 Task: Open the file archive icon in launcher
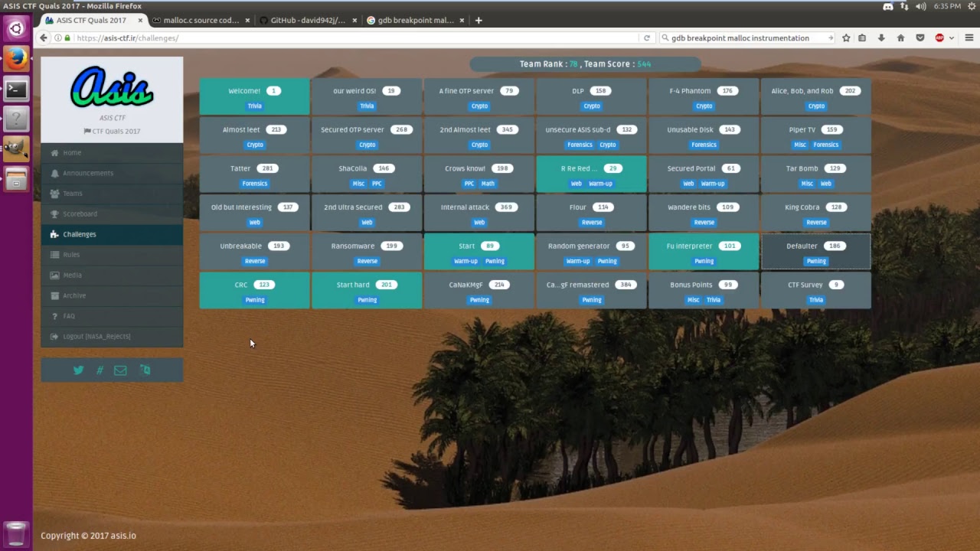click(x=16, y=179)
